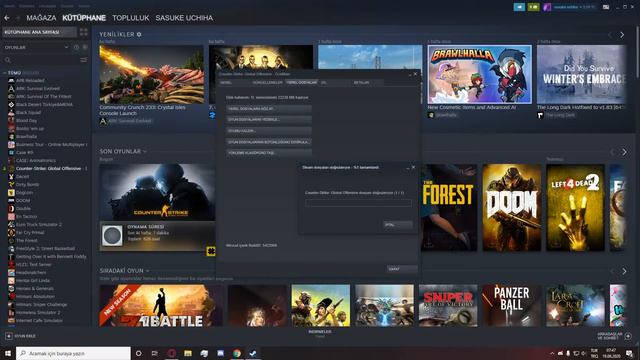The height and width of the screenshot is (360, 640).
Task: Open Kütüphane Ana Sayfası button
Action: [x=40, y=32]
